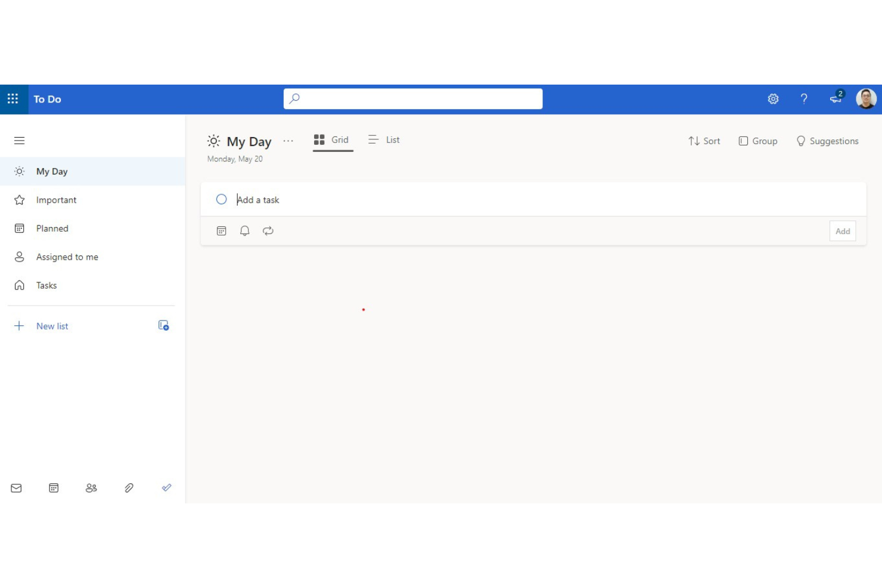Open My Day options via the ellipsis

pyautogui.click(x=288, y=141)
